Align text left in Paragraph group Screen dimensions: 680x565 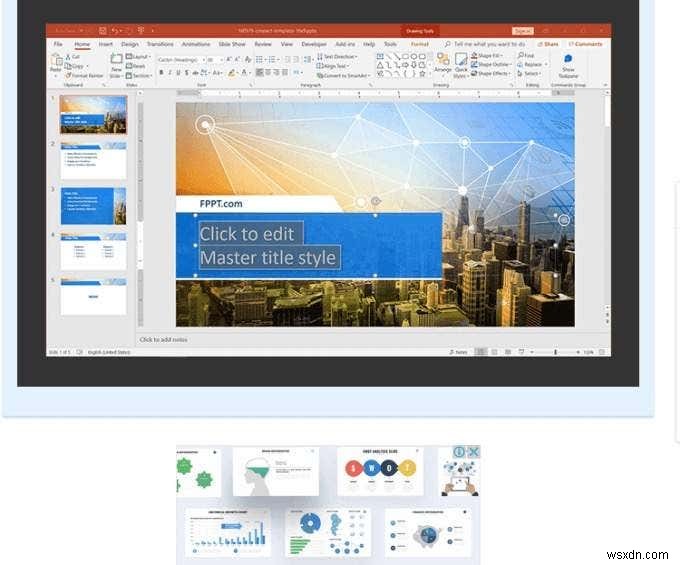pyautogui.click(x=259, y=72)
